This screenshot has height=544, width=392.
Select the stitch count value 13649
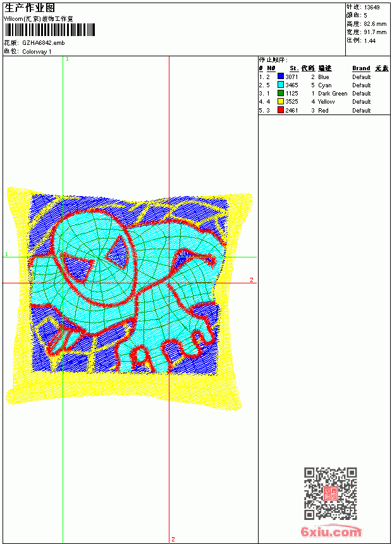pos(372,8)
